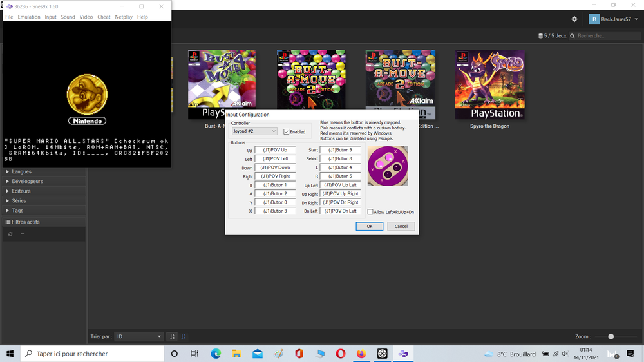Uncheck the Enabled checkbox

pos(287,131)
